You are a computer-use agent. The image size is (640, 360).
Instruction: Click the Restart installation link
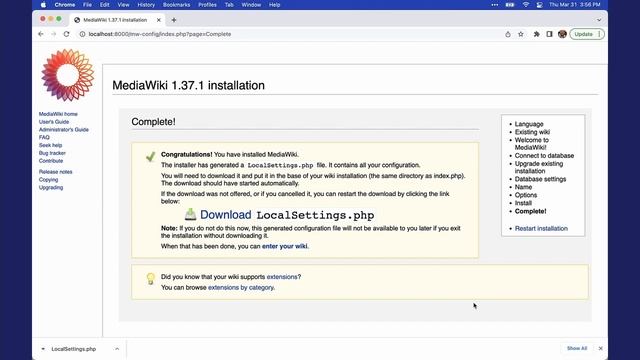541,229
